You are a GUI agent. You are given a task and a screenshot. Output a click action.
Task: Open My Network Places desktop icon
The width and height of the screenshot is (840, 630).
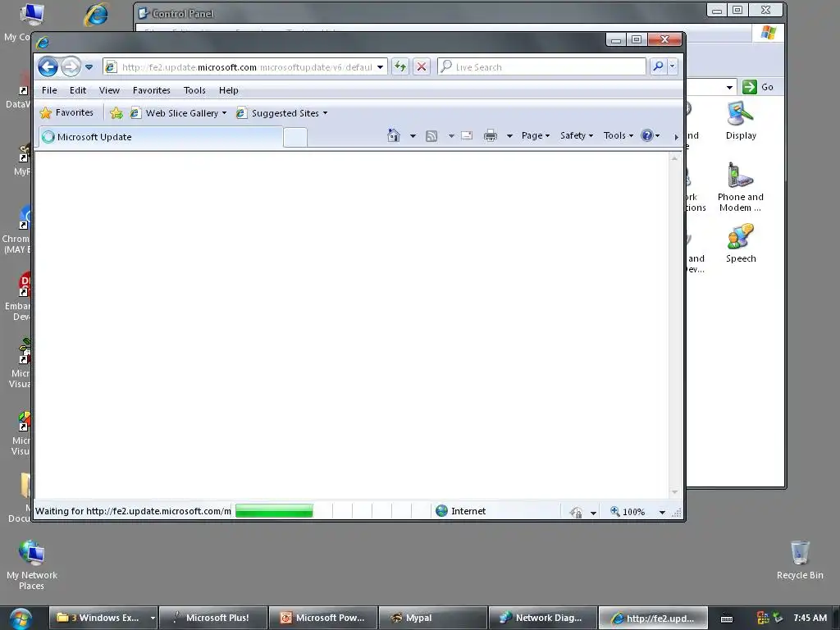tap(32, 565)
